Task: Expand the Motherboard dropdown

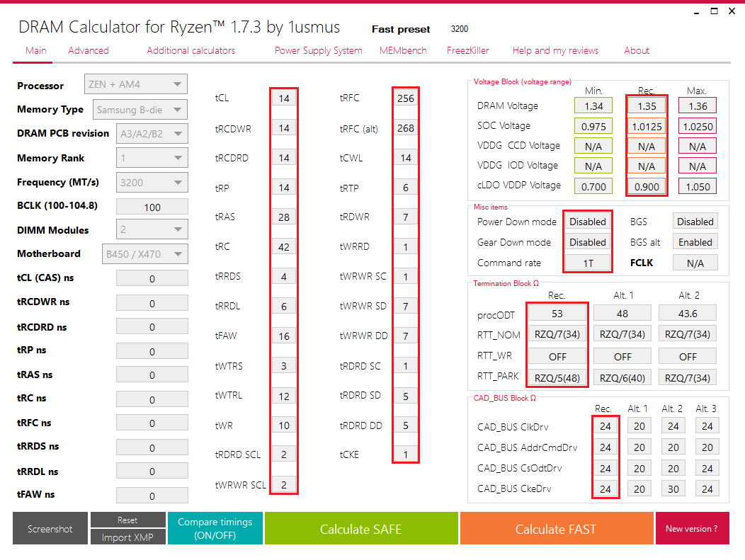Action: 145,253
